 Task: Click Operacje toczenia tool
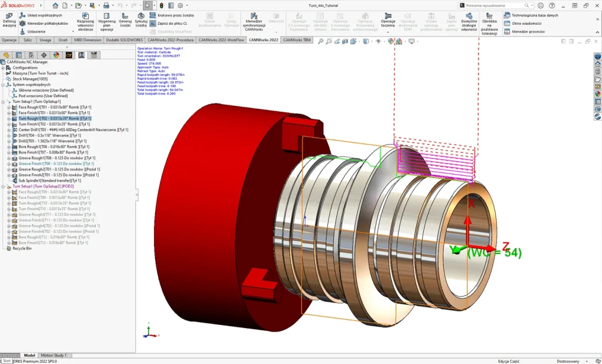[388, 20]
